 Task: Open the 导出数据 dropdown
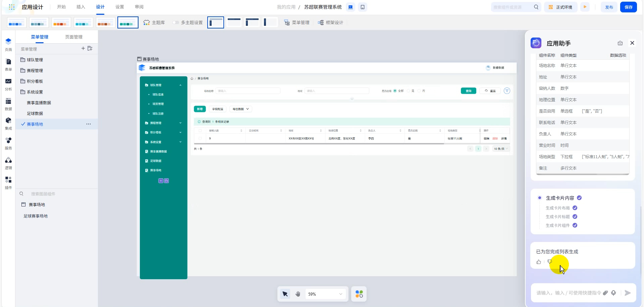tap(240, 109)
